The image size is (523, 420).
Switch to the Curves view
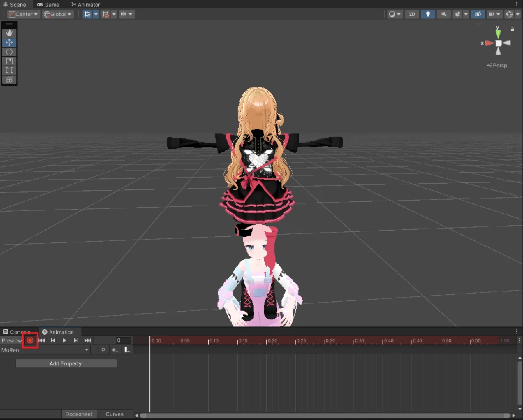(x=115, y=415)
